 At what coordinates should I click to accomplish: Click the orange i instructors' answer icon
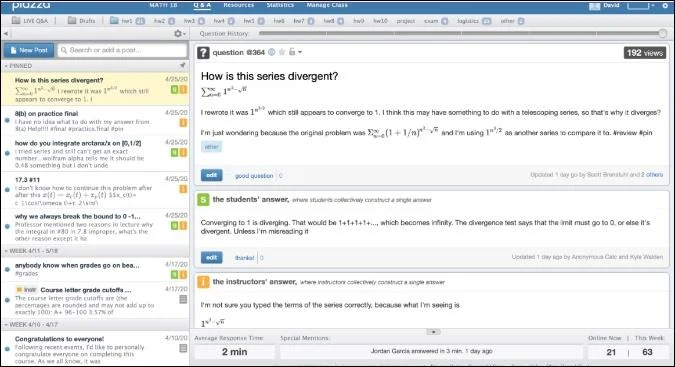pos(203,282)
